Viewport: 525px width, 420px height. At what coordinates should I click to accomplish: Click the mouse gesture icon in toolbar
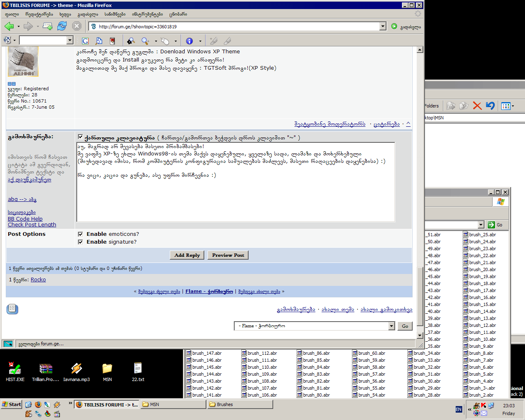coord(165,41)
